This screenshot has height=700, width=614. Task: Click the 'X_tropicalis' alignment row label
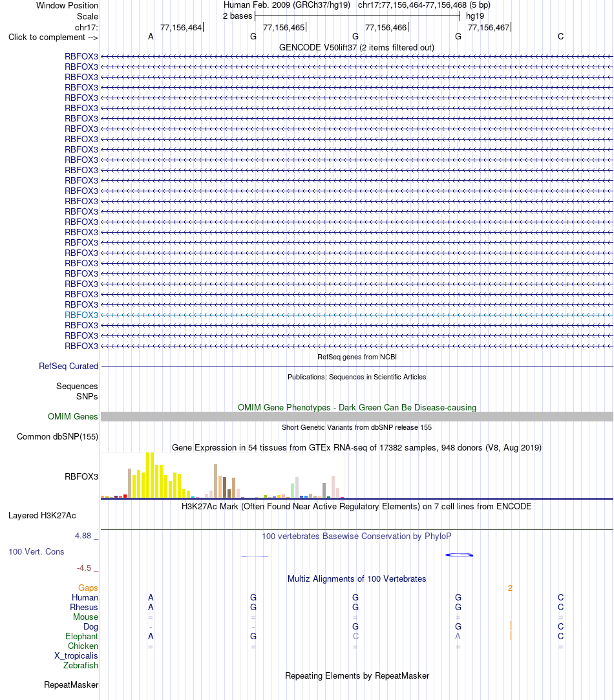pyautogui.click(x=76, y=656)
